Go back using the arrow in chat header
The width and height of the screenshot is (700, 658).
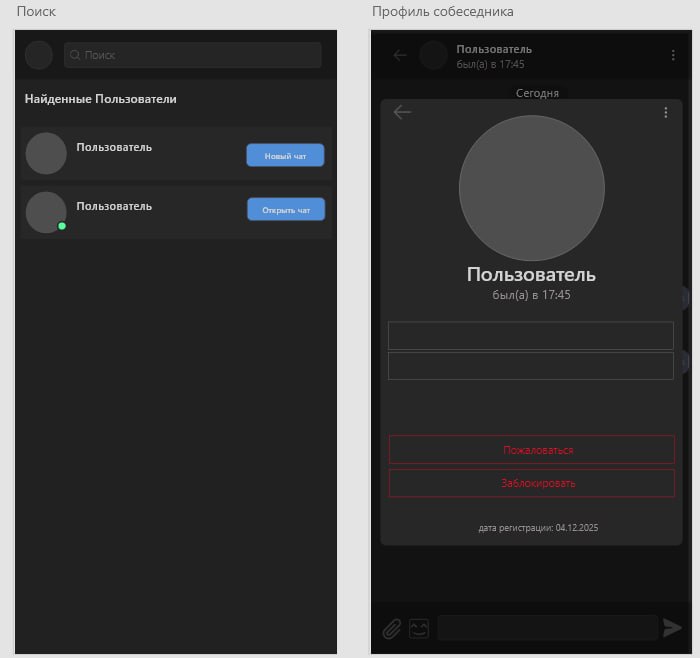(400, 55)
